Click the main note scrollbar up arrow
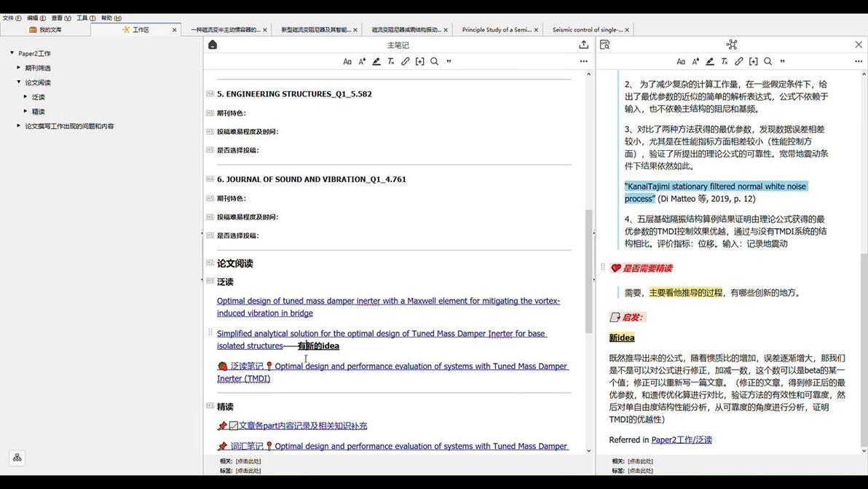868x489 pixels. point(588,74)
